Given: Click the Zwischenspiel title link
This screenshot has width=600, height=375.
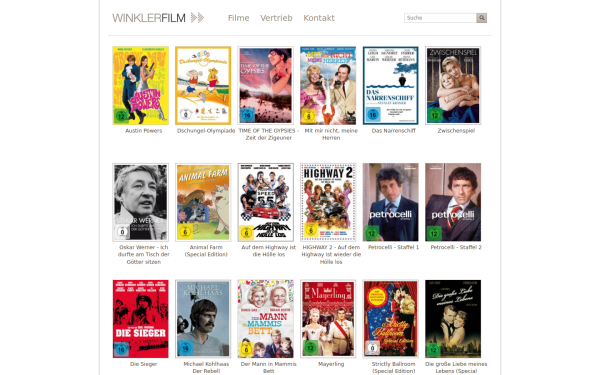Looking at the screenshot, I should coord(456,130).
